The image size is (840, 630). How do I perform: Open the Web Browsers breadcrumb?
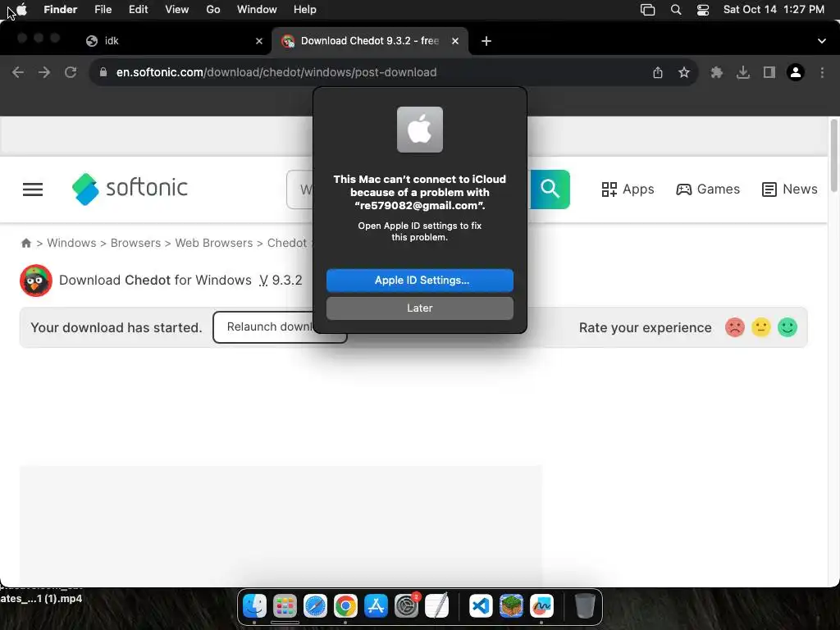click(x=214, y=243)
